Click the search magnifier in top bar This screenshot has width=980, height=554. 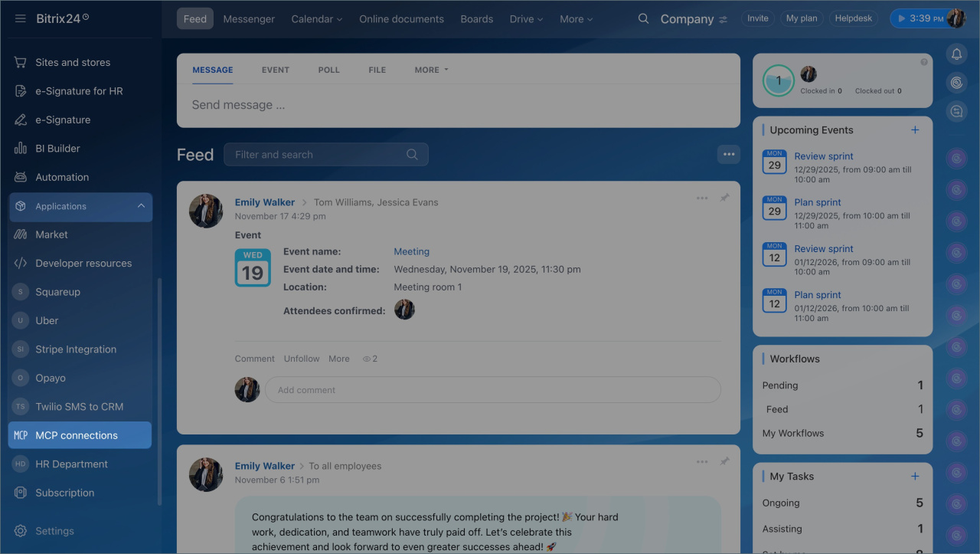tap(643, 18)
